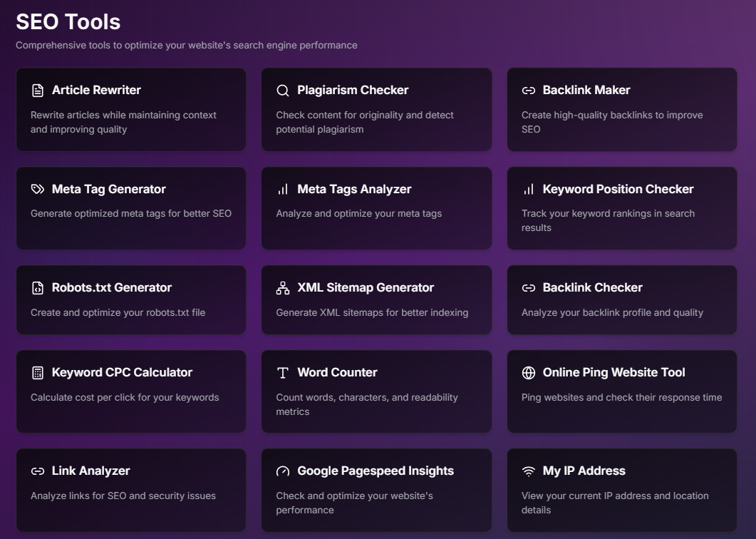Click the calculator icon for Keyword CPC Calculator

pos(38,373)
